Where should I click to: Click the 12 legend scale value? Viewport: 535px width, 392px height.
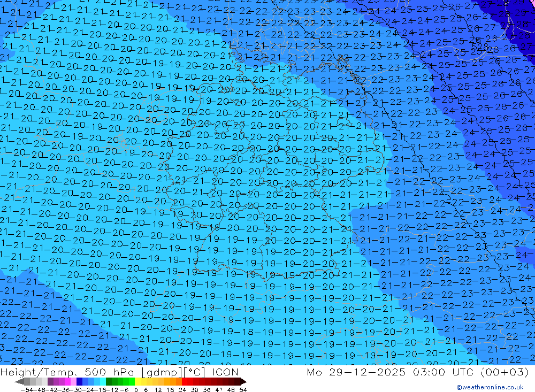click(x=158, y=390)
